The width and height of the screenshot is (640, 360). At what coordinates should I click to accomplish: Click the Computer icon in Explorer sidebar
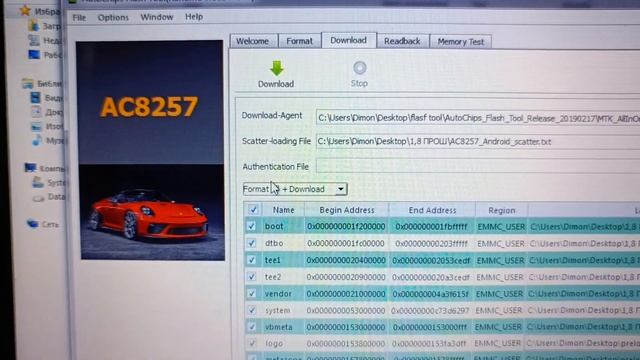30,168
